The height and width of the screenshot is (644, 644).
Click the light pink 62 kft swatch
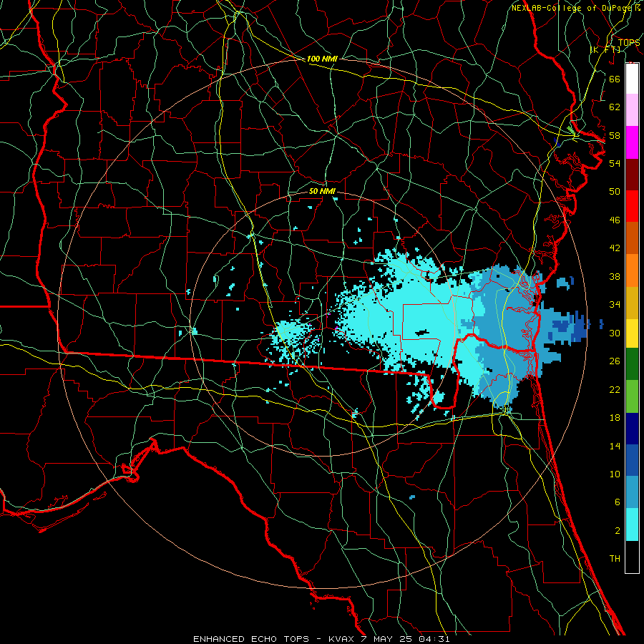[632, 110]
